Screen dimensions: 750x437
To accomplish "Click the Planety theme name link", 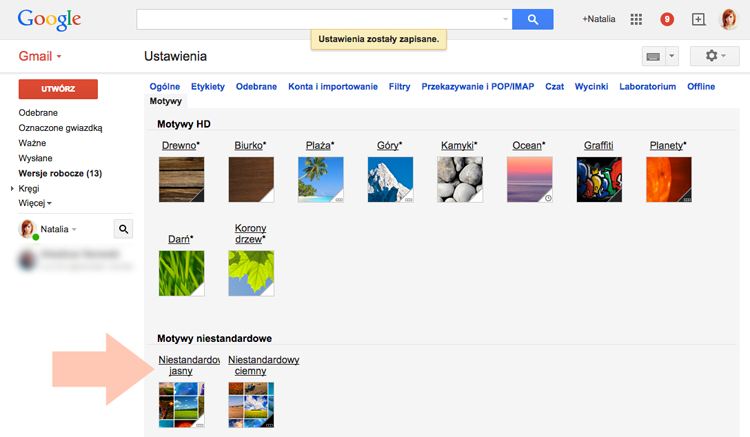I will (668, 145).
